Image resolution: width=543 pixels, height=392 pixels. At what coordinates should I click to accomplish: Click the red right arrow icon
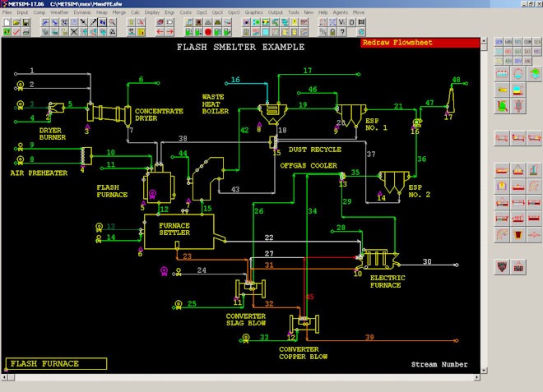(x=169, y=32)
